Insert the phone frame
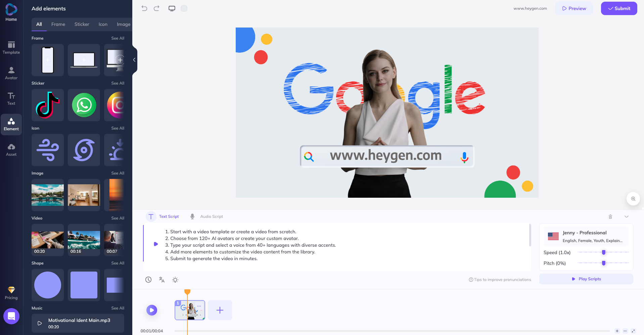 tap(48, 60)
